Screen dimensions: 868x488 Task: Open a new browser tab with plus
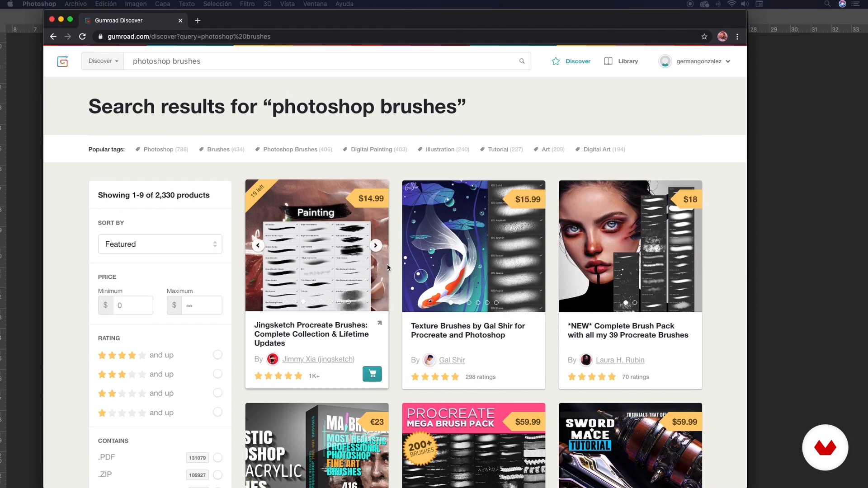[198, 20]
